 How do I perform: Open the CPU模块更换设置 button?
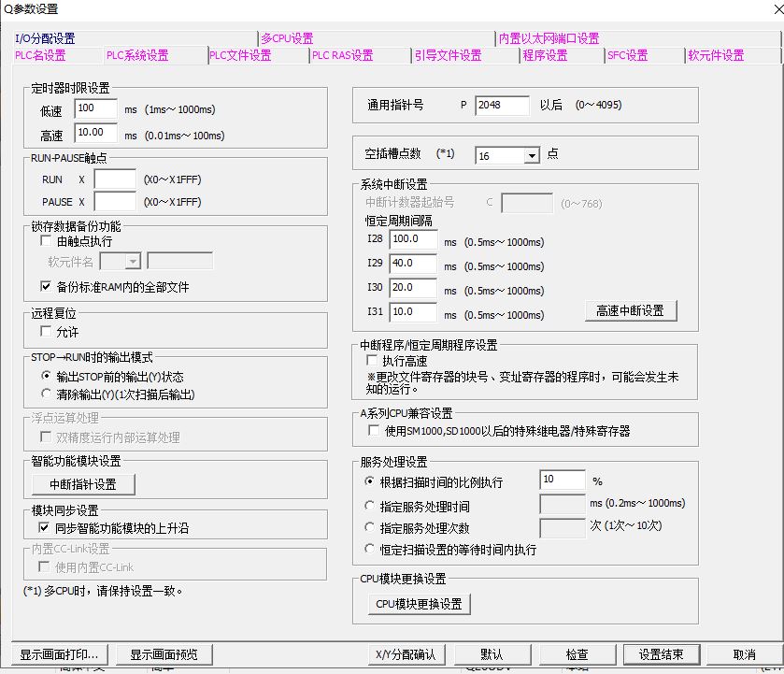(419, 604)
